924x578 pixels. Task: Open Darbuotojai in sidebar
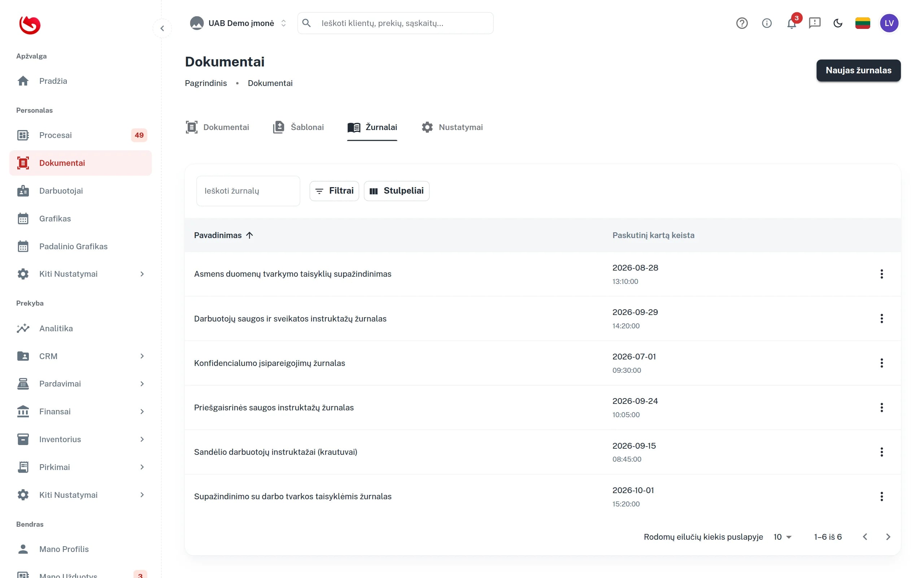(80, 191)
